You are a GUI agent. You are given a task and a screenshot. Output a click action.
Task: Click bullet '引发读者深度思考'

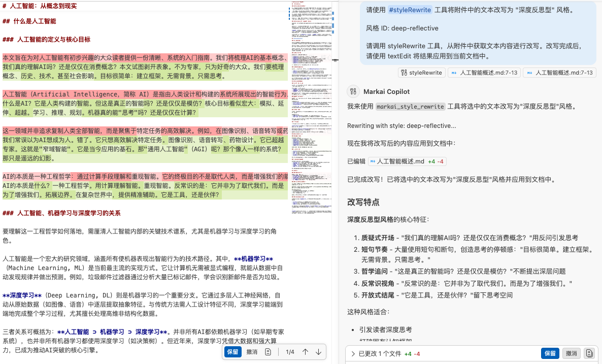coord(385,329)
